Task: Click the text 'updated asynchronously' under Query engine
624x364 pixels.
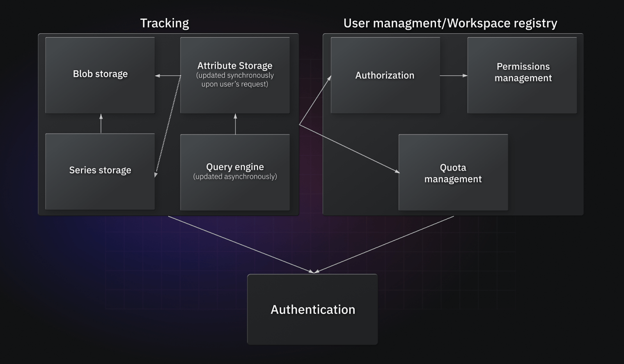Action: pos(234,176)
